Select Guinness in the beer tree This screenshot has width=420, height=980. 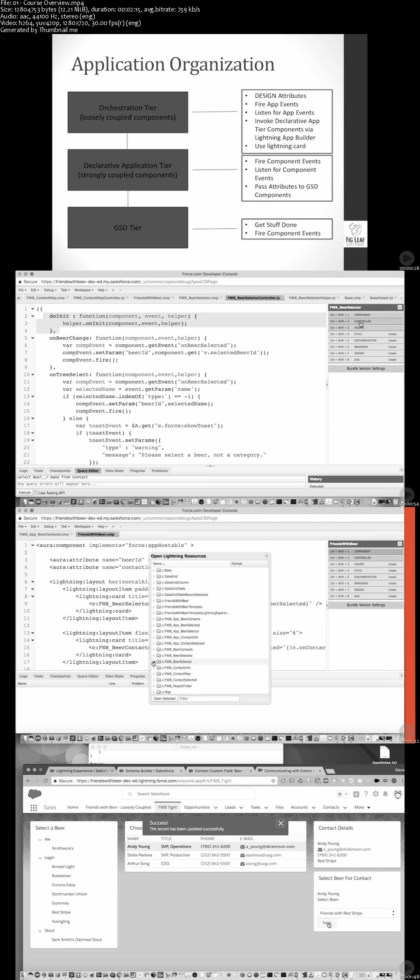click(60, 903)
